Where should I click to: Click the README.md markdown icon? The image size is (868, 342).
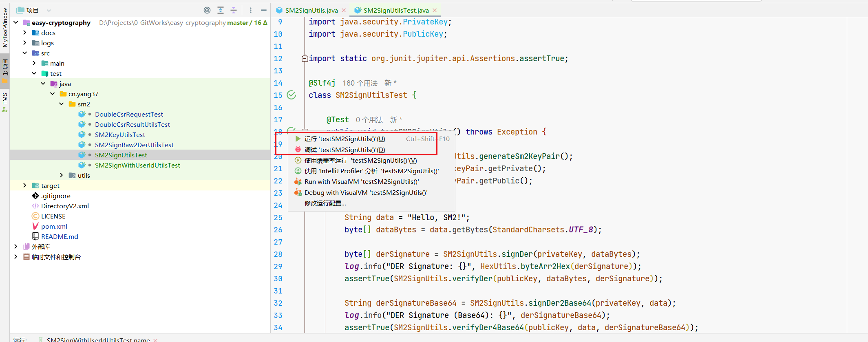tap(35, 236)
